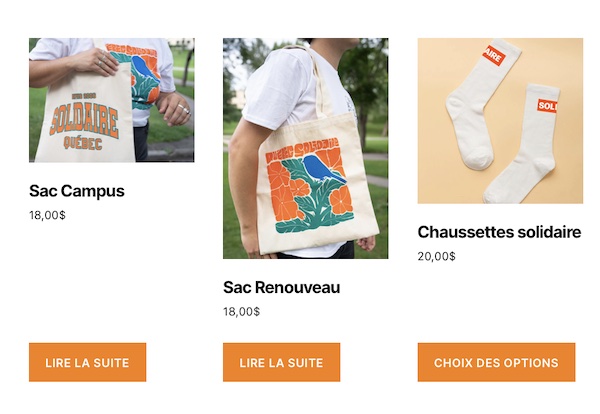Click the Sac Campus product title

(77, 191)
